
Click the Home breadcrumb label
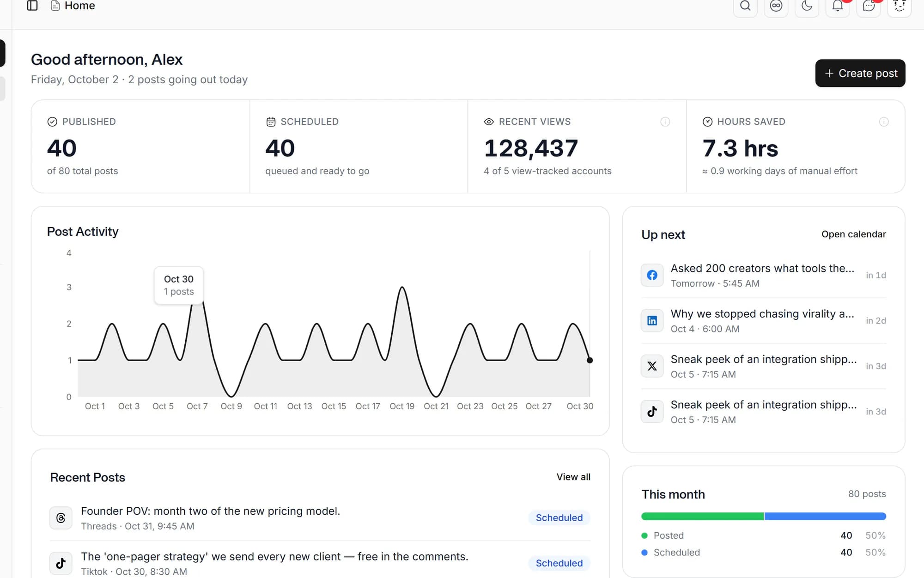pyautogui.click(x=79, y=6)
